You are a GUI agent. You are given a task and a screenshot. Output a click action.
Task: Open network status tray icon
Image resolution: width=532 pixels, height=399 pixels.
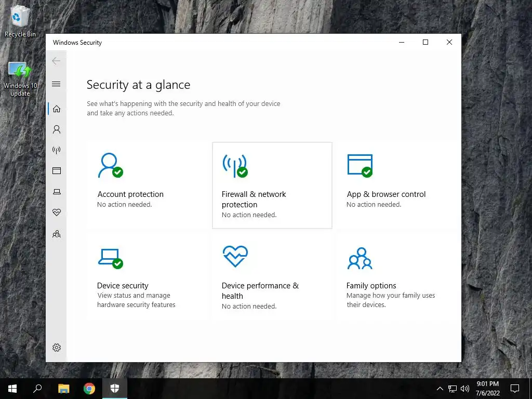click(453, 389)
